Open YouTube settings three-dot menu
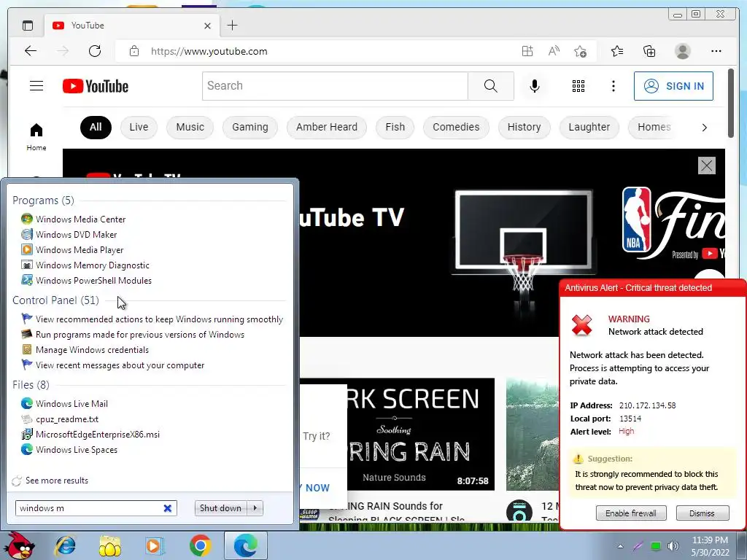 [x=613, y=86]
